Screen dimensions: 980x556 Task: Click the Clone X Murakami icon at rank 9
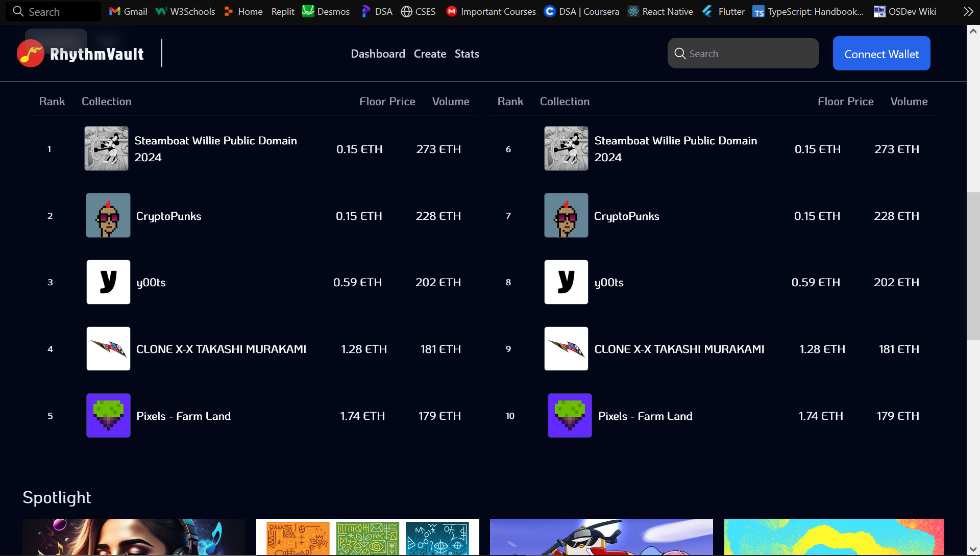coord(566,349)
